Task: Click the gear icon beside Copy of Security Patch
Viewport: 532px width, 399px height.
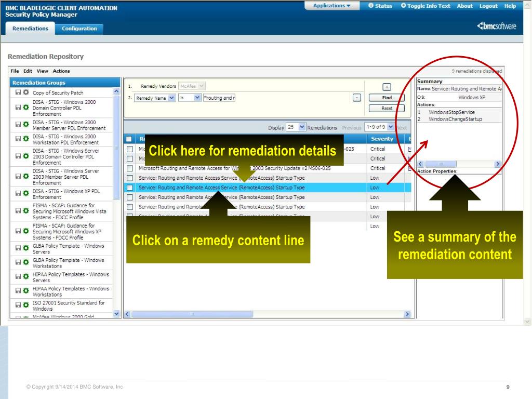Action: pyautogui.click(x=26, y=92)
